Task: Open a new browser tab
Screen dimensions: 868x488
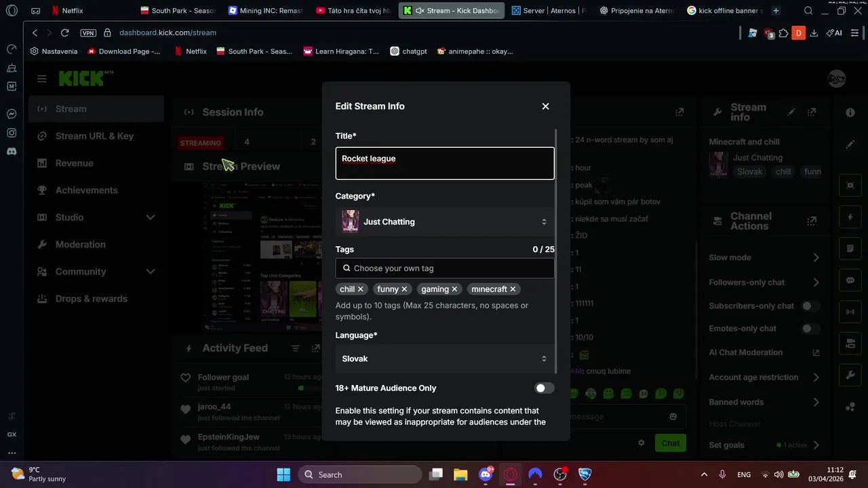Action: point(776,11)
